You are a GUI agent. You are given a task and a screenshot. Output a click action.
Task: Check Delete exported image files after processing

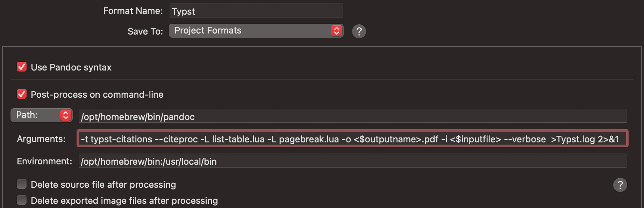point(22,200)
